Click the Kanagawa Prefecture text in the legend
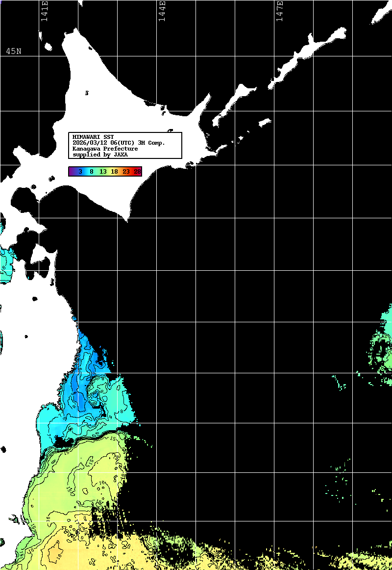Screen dimensions: 392x570 105,149
